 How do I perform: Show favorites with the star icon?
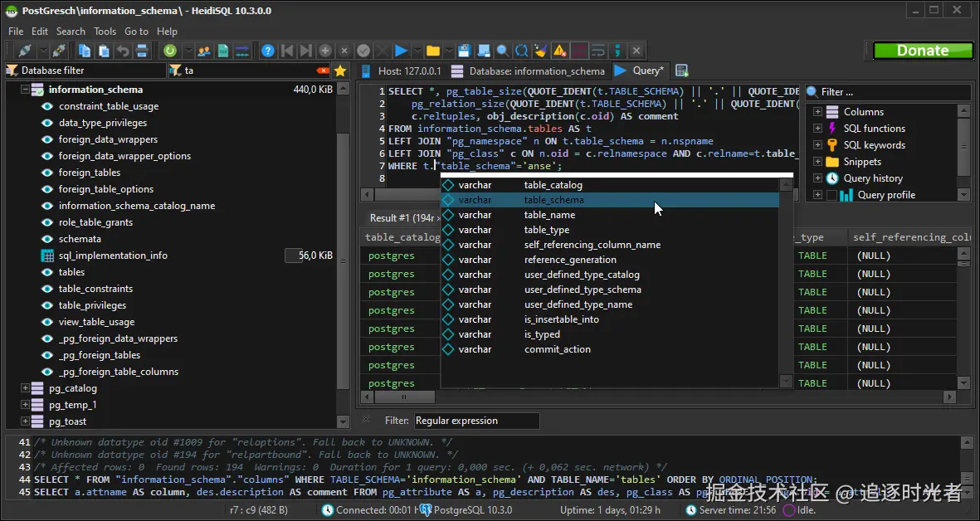340,71
